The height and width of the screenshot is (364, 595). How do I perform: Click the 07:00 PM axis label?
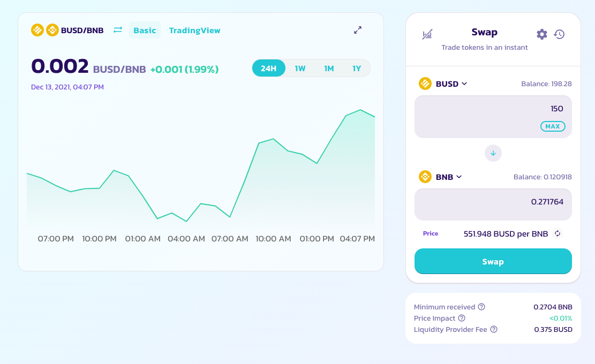tap(56, 239)
